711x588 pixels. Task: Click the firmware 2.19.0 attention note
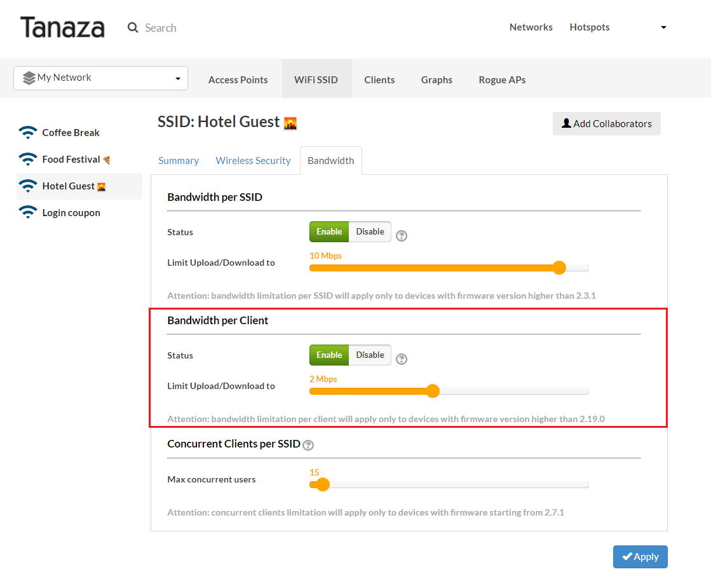pyautogui.click(x=386, y=419)
